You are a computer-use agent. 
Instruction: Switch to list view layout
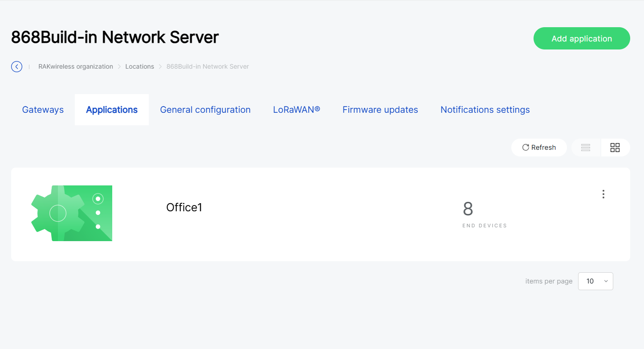tap(585, 147)
